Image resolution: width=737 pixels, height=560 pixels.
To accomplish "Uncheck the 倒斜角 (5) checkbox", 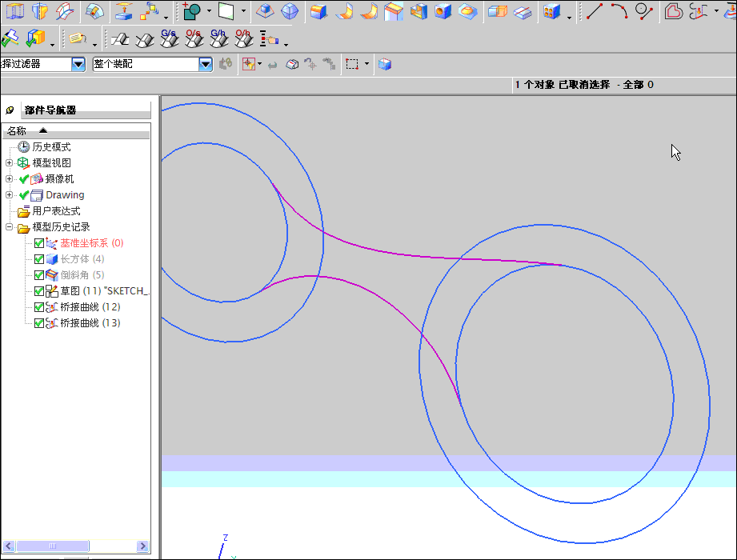I will coord(39,275).
